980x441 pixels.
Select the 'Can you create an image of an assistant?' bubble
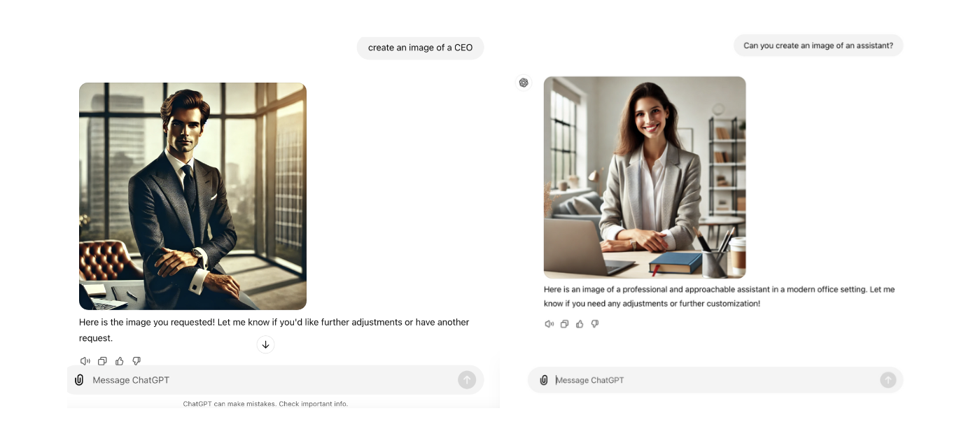tap(818, 45)
